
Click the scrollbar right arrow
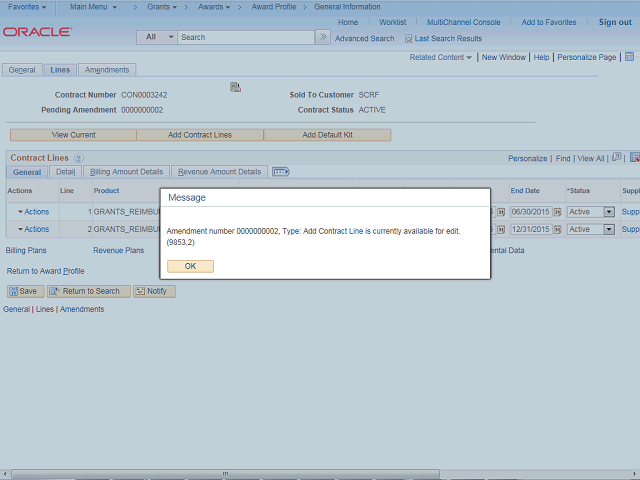coord(636,474)
